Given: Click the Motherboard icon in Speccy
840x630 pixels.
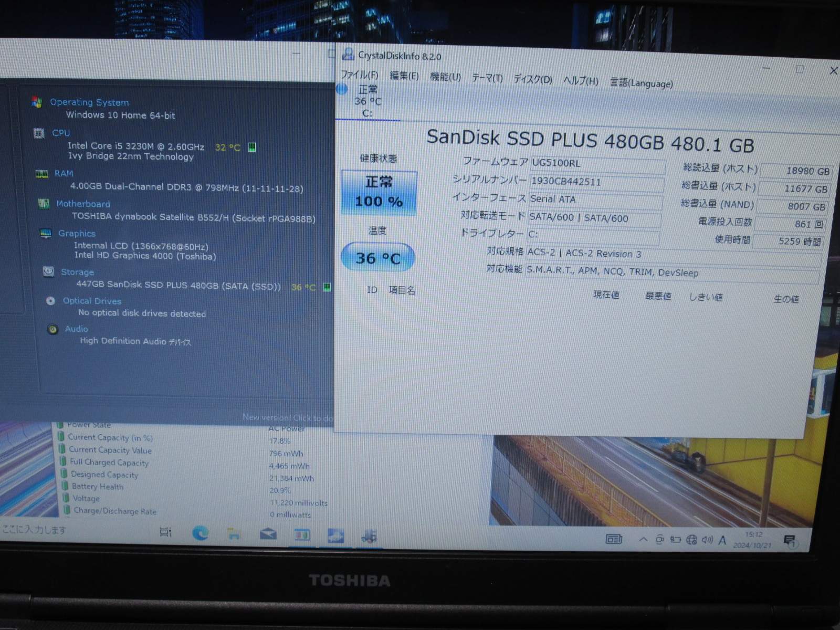Looking at the screenshot, I should pos(44,204).
